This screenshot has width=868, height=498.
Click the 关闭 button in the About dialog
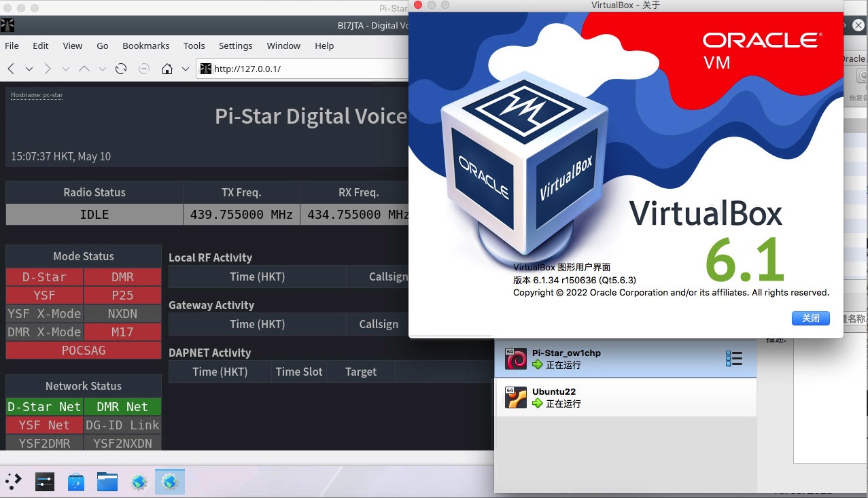pos(811,318)
